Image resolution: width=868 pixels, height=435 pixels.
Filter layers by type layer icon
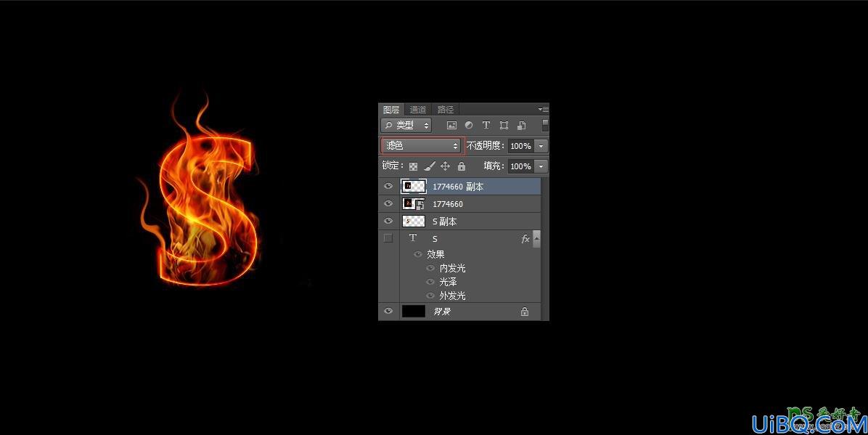click(x=486, y=125)
